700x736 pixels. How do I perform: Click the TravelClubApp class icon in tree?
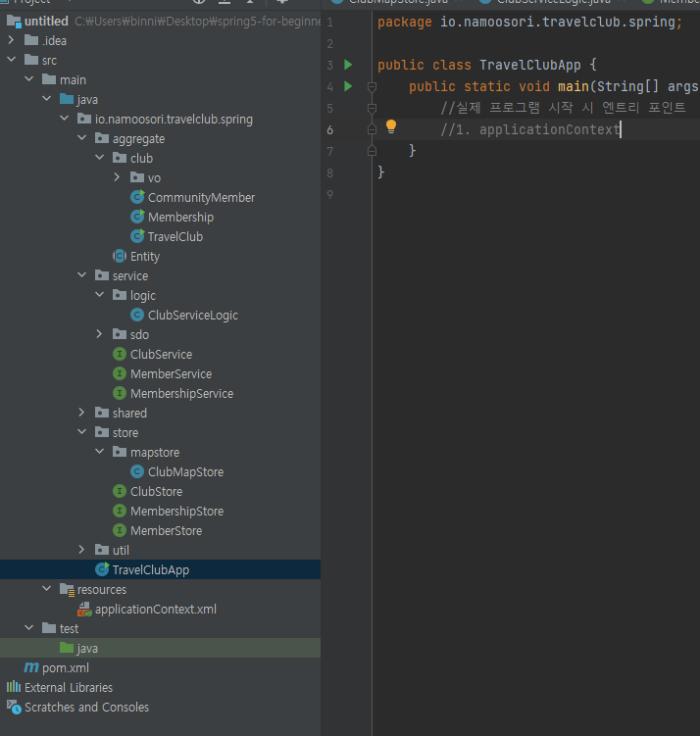coord(102,569)
